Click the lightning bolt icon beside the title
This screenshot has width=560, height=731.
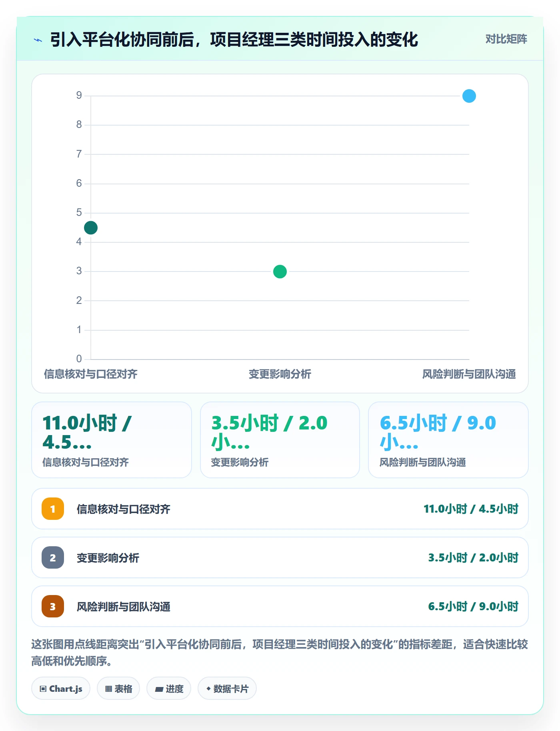tap(38, 40)
